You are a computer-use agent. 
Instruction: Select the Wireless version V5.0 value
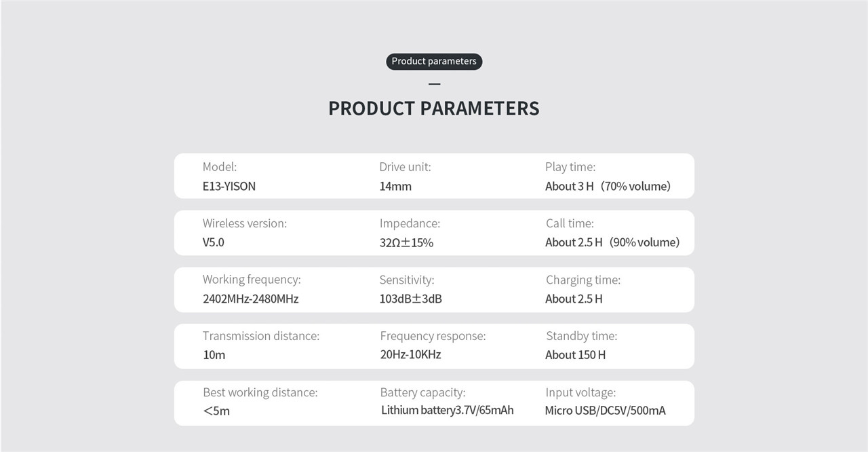point(214,242)
